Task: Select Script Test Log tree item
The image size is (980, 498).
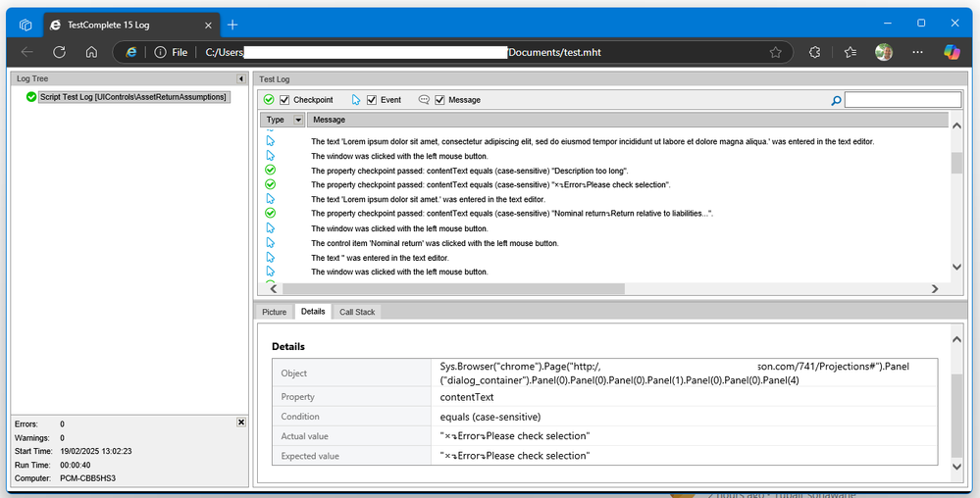Action: pyautogui.click(x=132, y=97)
